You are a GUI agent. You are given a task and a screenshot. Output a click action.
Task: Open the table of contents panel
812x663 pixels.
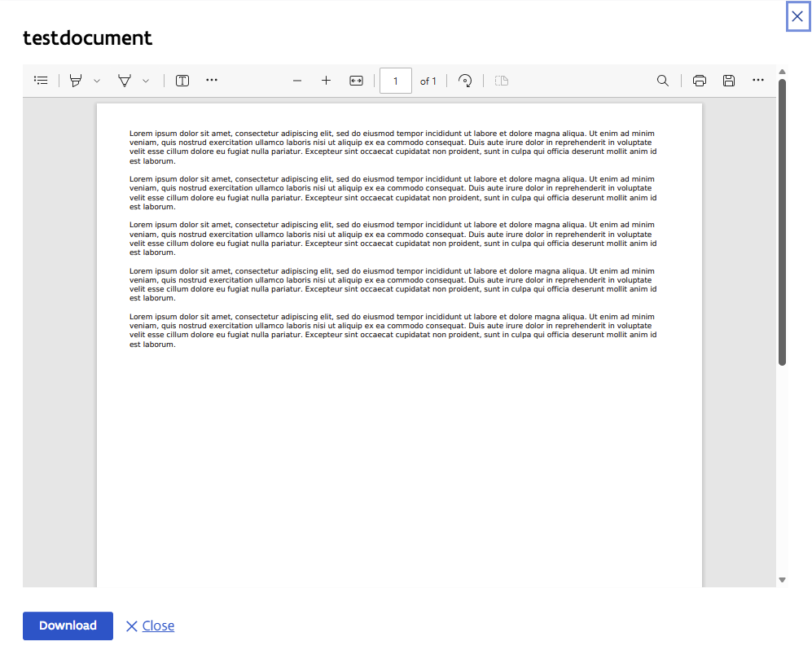tap(41, 81)
